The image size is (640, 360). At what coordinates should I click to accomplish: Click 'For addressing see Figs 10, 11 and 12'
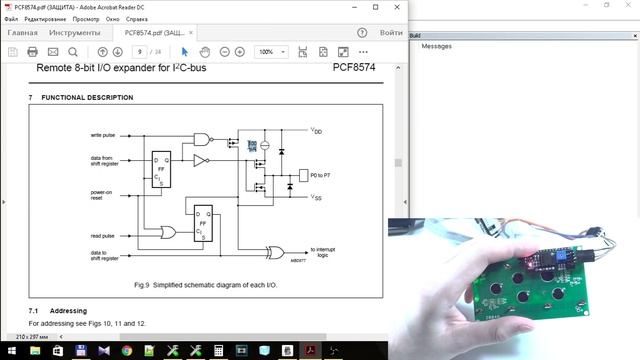tap(87, 323)
